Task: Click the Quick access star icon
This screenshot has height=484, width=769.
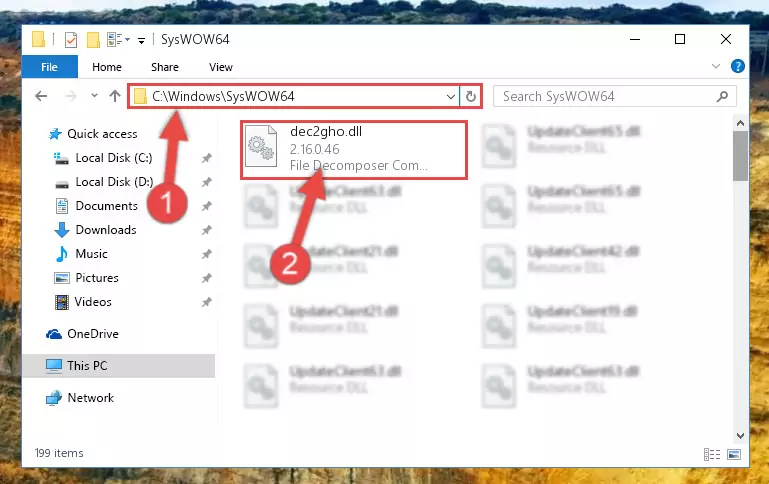Action: (55, 134)
